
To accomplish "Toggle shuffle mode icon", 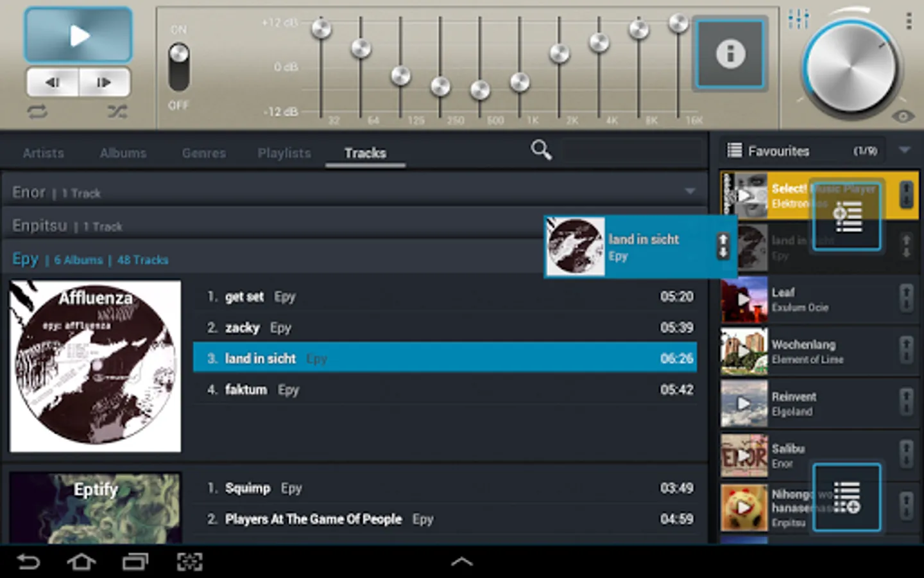I will tap(117, 112).
